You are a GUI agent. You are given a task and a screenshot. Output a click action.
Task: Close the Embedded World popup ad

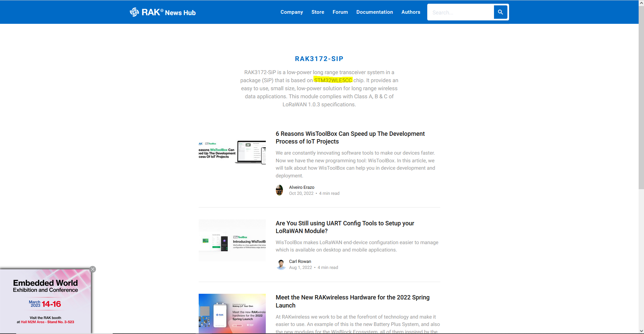93,269
